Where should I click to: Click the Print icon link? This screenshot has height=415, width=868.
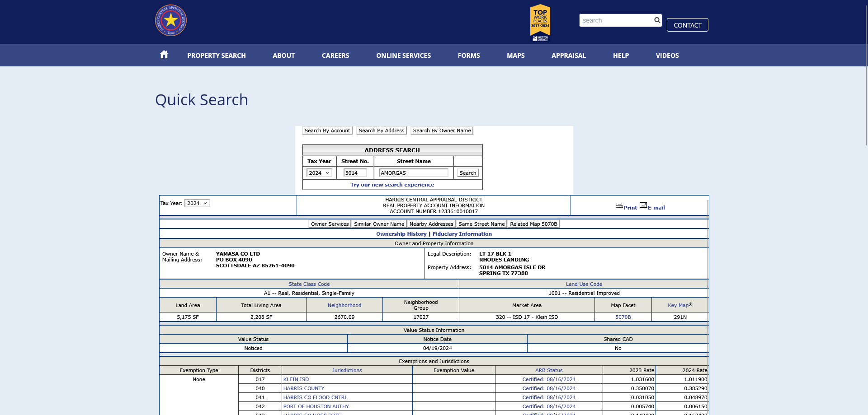pyautogui.click(x=626, y=206)
